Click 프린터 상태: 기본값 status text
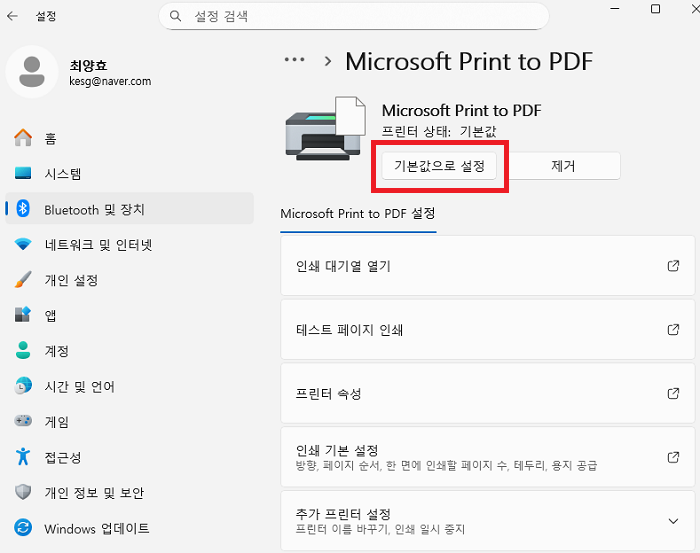The height and width of the screenshot is (553, 700). 439,131
